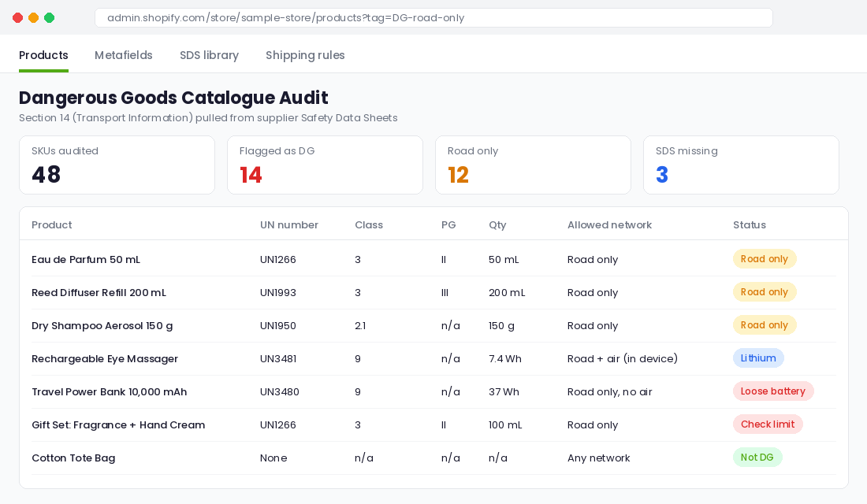Click the UN number column header
The width and height of the screenshot is (867, 504).
tap(289, 225)
